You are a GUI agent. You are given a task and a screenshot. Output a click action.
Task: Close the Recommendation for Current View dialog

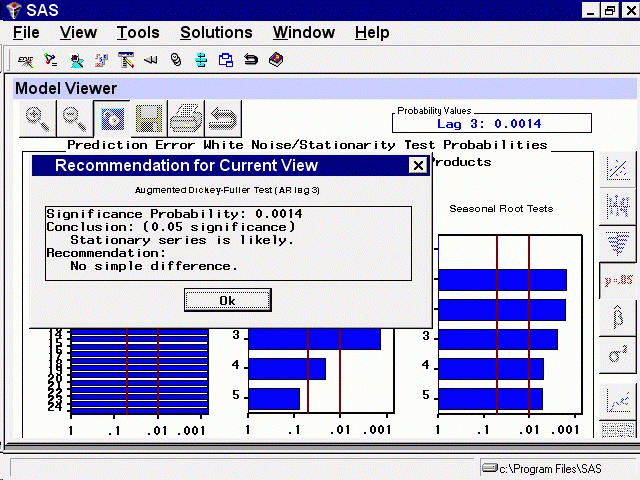[418, 166]
